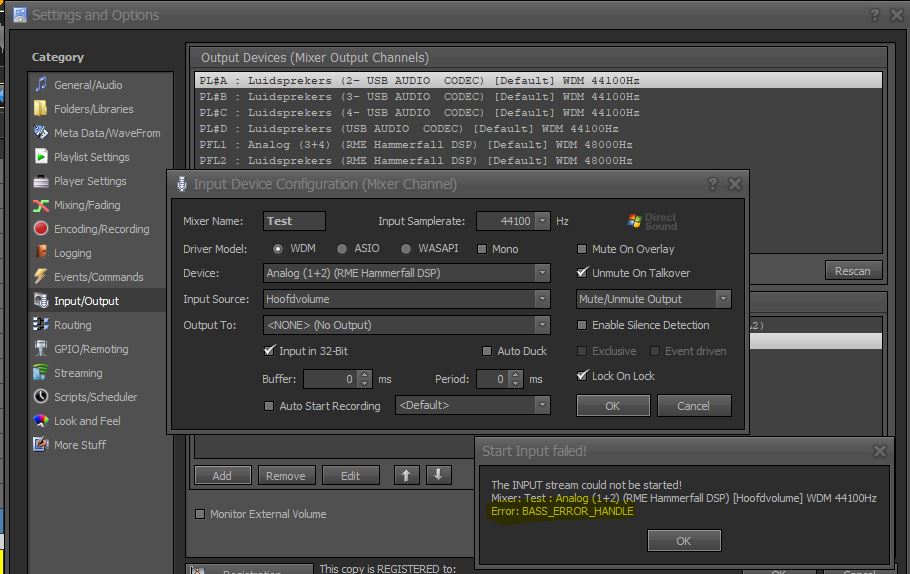Image resolution: width=910 pixels, height=574 pixels.
Task: Close the Start Input failed dialog
Action: pos(880,450)
